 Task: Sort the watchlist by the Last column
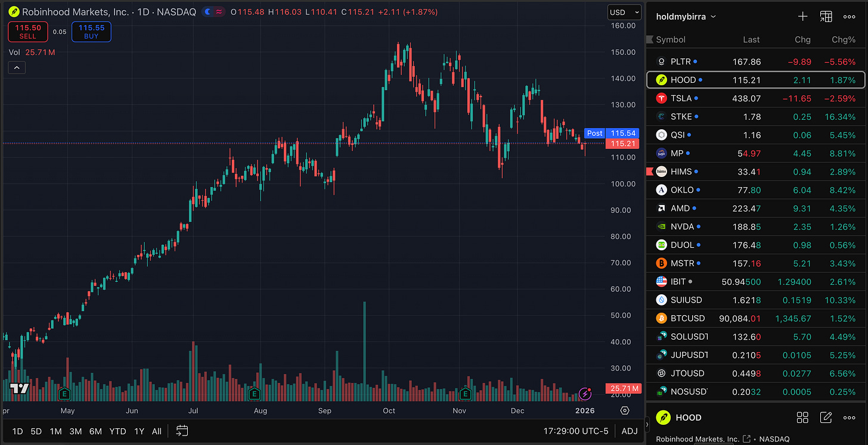(751, 39)
